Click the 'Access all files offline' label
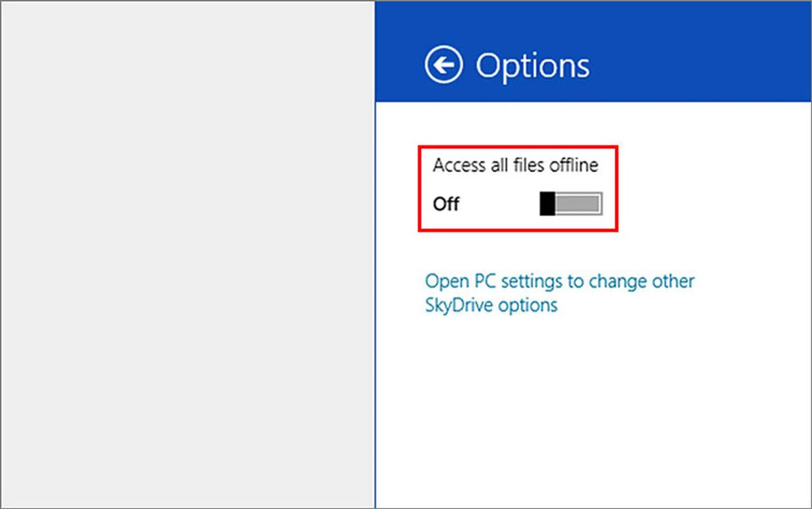The image size is (812, 509). (515, 165)
